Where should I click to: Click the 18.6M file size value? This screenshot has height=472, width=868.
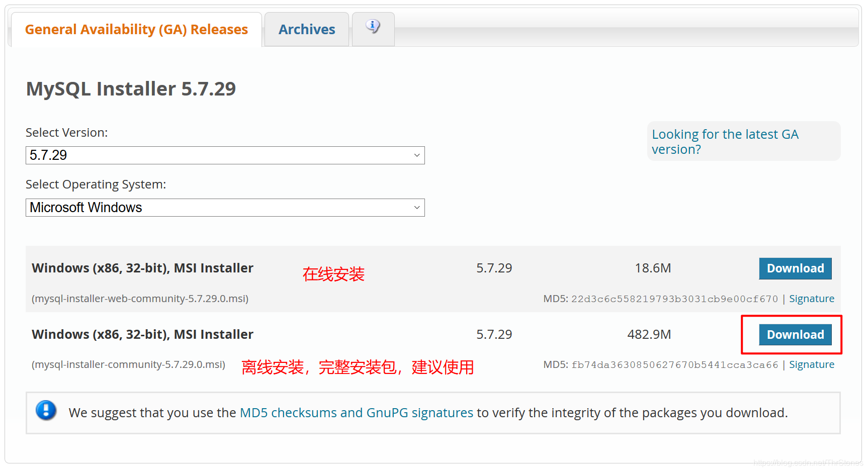point(653,268)
